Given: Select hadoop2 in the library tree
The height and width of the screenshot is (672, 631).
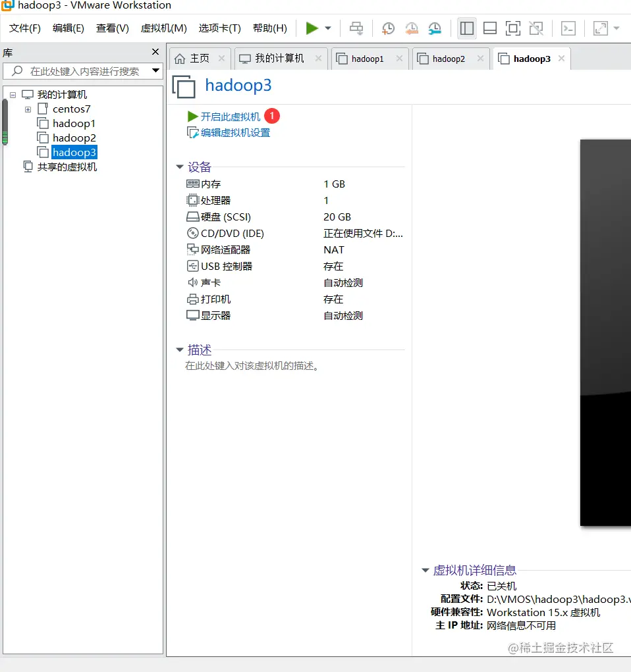Looking at the screenshot, I should click(x=74, y=138).
